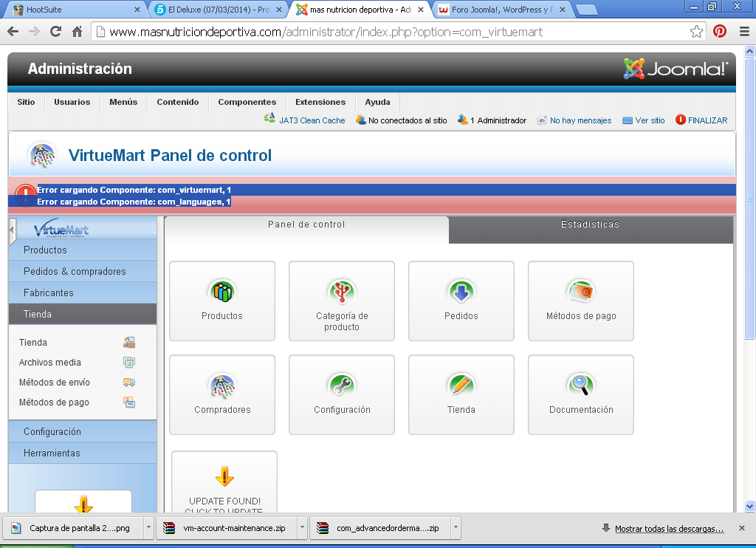The height and width of the screenshot is (548, 756).
Task: Go to the browser home icon
Action: tap(77, 32)
